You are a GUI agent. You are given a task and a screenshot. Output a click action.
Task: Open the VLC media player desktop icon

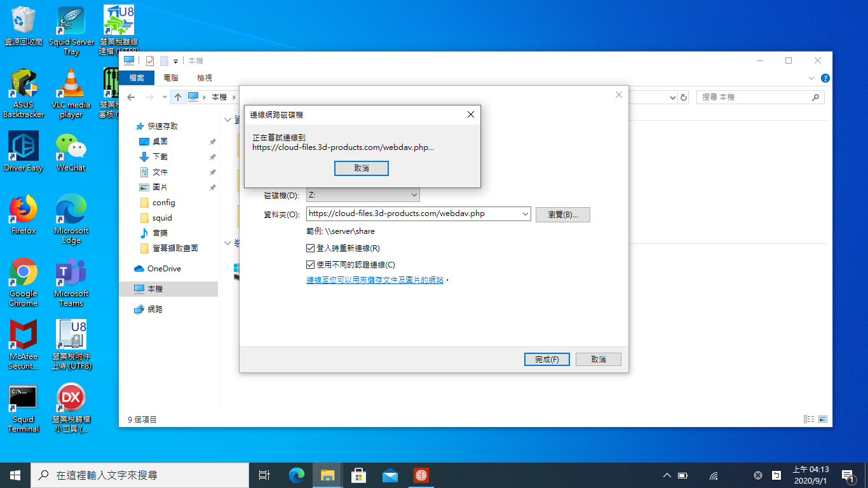click(71, 85)
